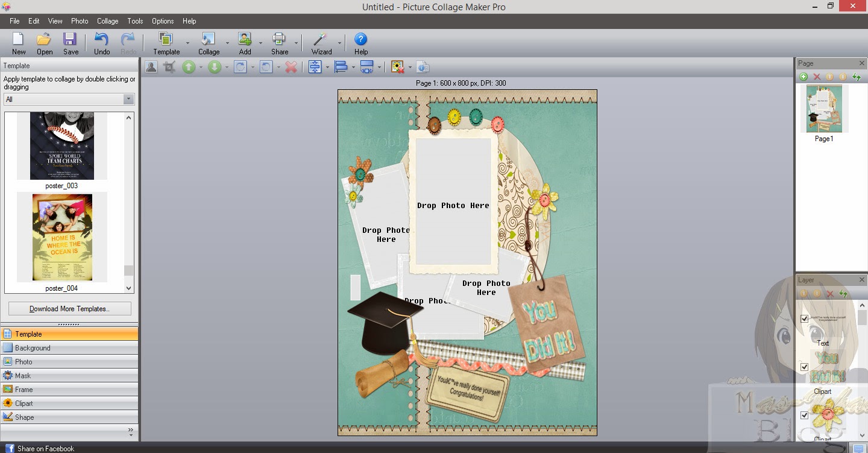Select the Page1 thumbnail in Page panel
The image size is (868, 453).
824,109
